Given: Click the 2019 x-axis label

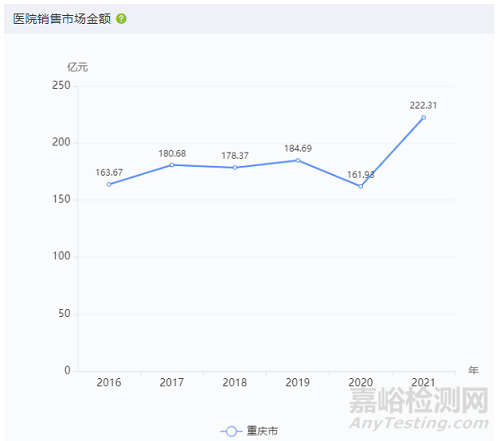Looking at the screenshot, I should click(298, 382).
